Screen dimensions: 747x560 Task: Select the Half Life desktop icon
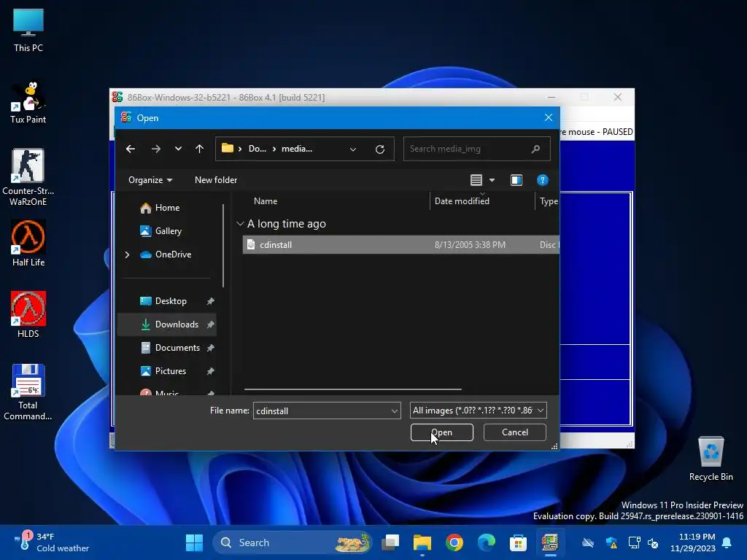[x=28, y=244]
